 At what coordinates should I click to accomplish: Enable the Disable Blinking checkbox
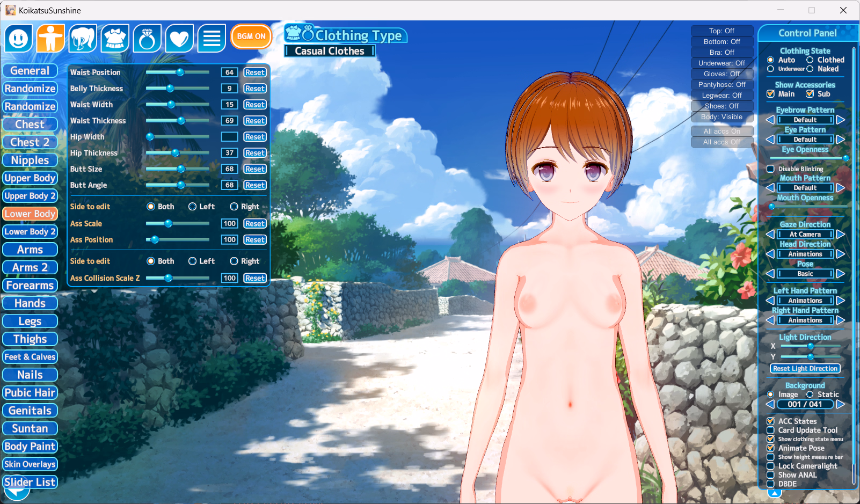coord(771,169)
